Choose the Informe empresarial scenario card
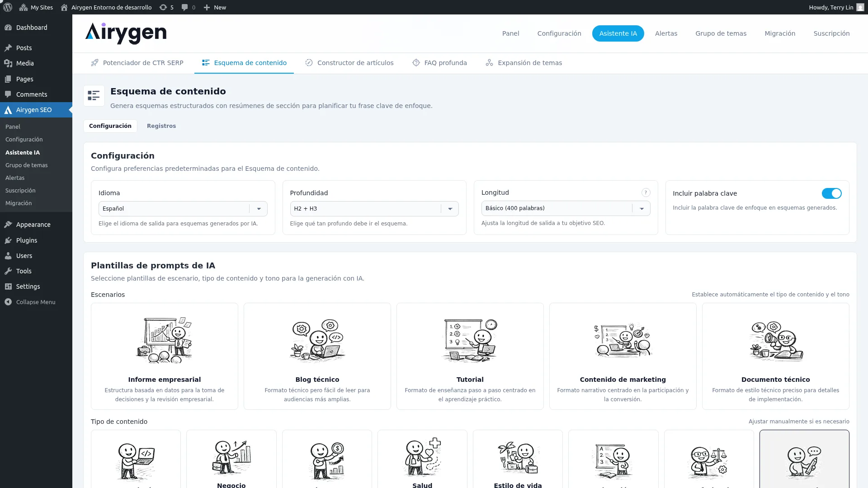Image resolution: width=868 pixels, height=488 pixels. pyautogui.click(x=165, y=357)
